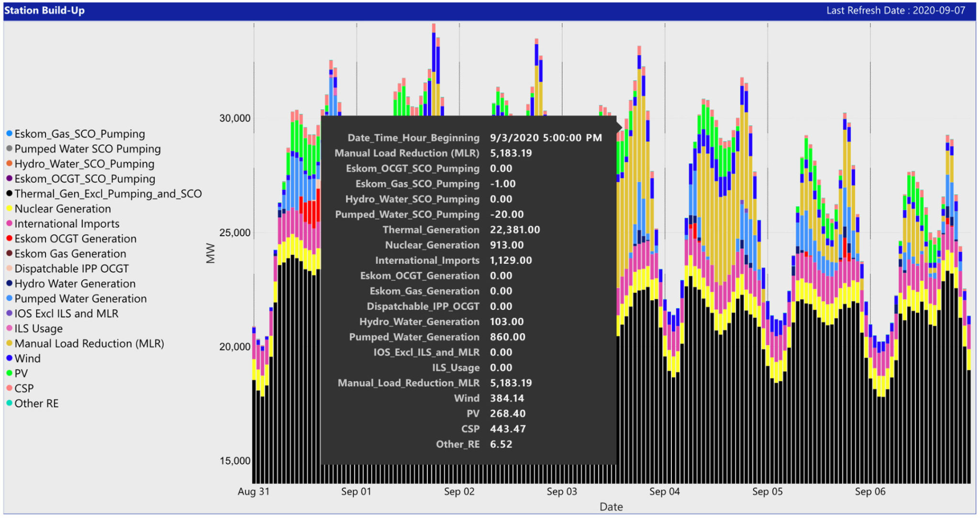Click the Sep 06 x-axis tick label

click(870, 492)
